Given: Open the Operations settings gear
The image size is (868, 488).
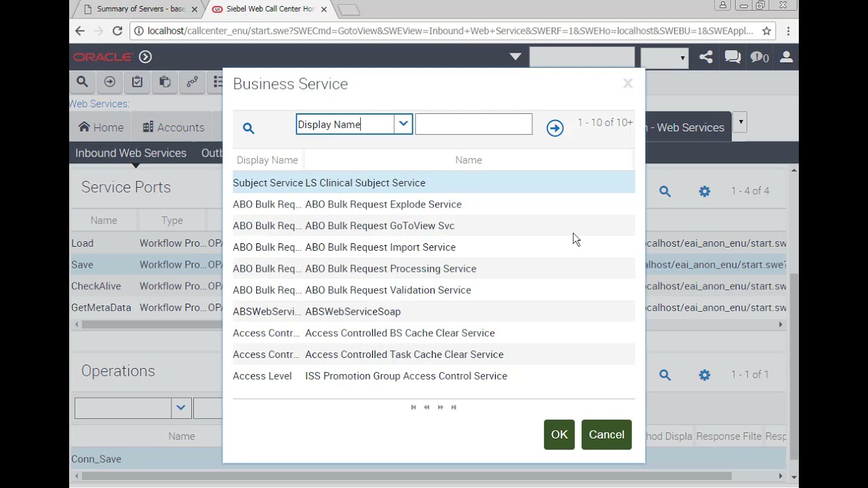Looking at the screenshot, I should (705, 375).
